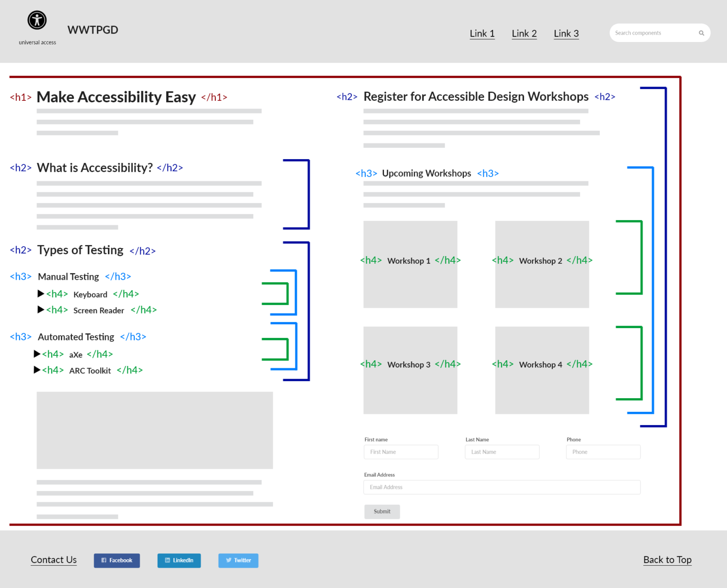Screen dimensions: 727x588
Task: Click inside the Email Address field
Action: point(502,487)
